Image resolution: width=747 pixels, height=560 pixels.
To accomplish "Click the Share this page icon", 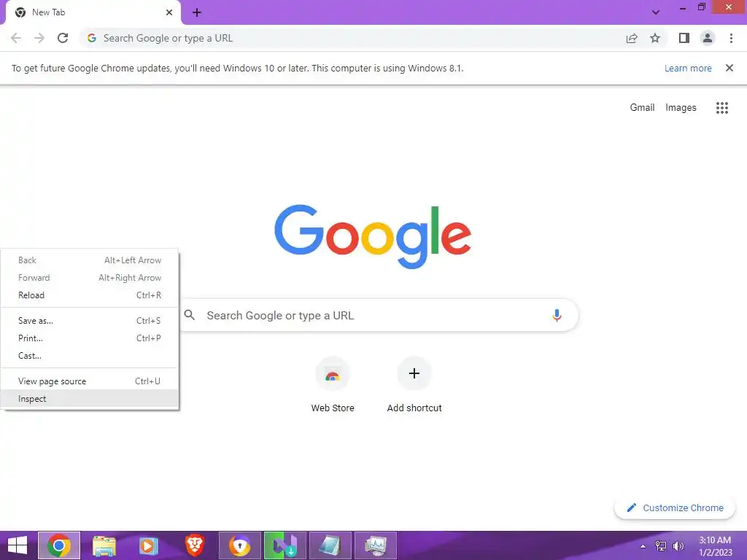I will 632,38.
